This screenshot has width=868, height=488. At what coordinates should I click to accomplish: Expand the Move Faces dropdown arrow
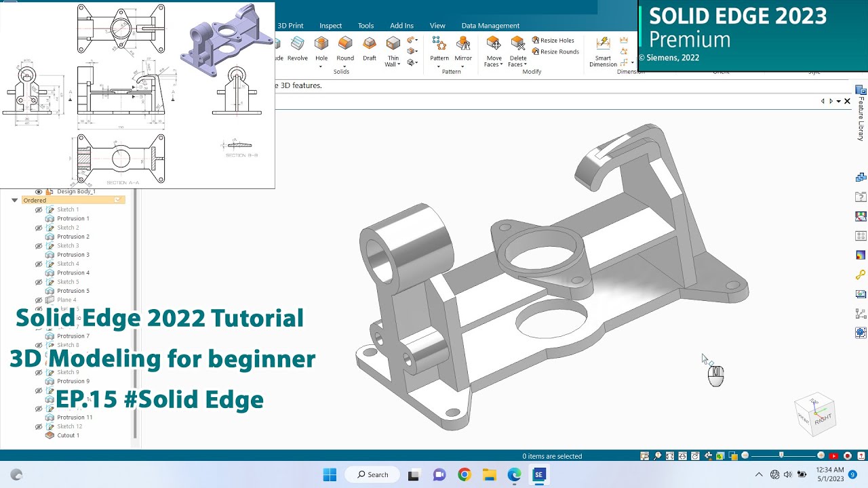click(501, 65)
